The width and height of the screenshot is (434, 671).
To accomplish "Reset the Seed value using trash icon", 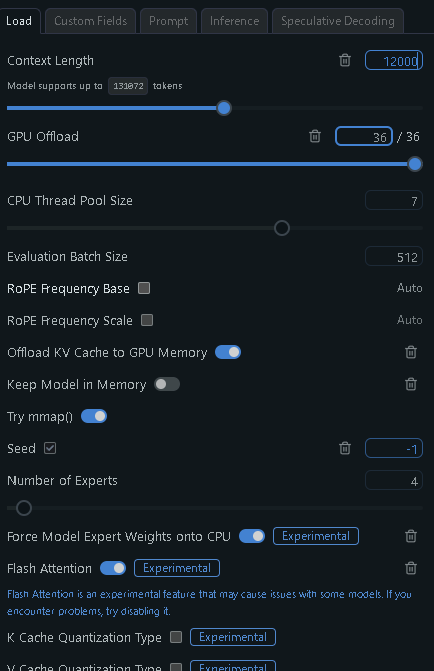I will pyautogui.click(x=345, y=448).
